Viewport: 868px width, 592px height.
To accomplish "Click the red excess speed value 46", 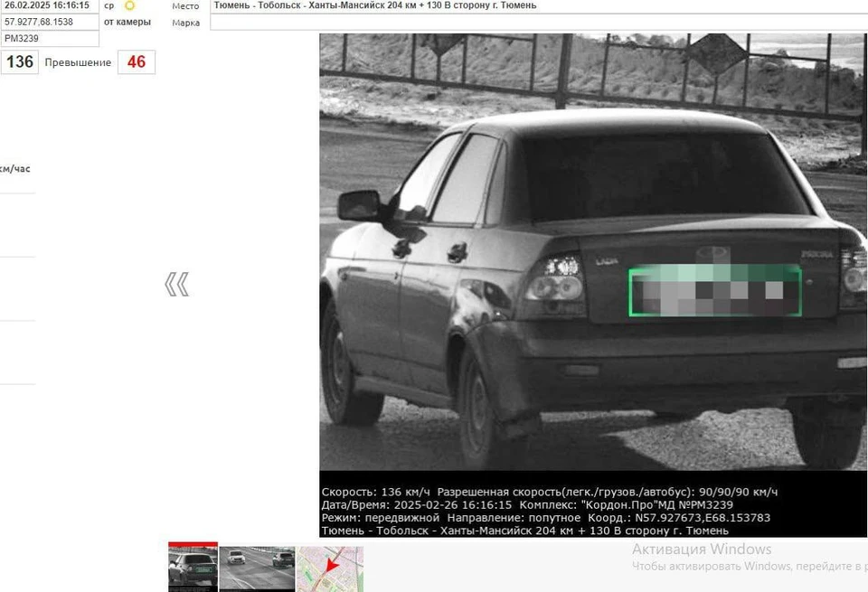I will 137,62.
